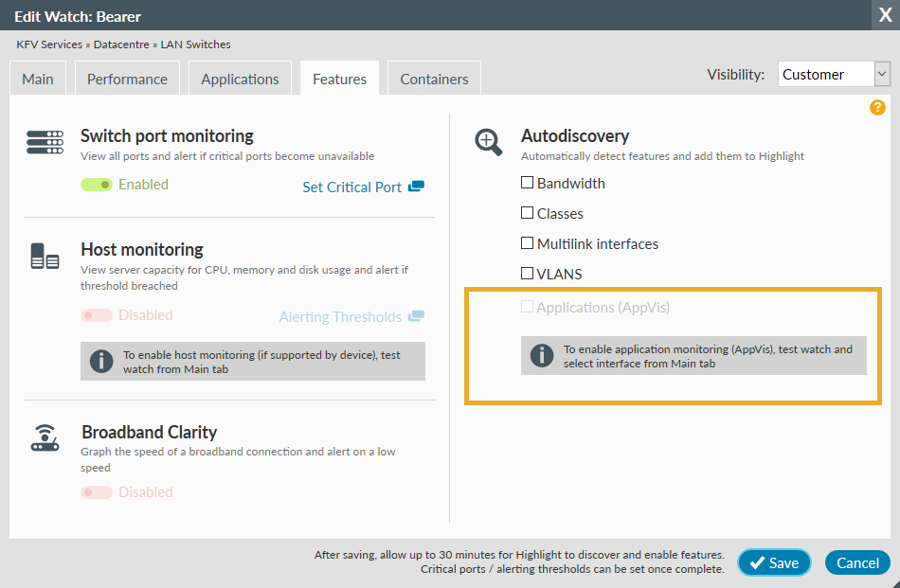Check the VLANS checkbox
The width and height of the screenshot is (900, 588).
pos(527,273)
